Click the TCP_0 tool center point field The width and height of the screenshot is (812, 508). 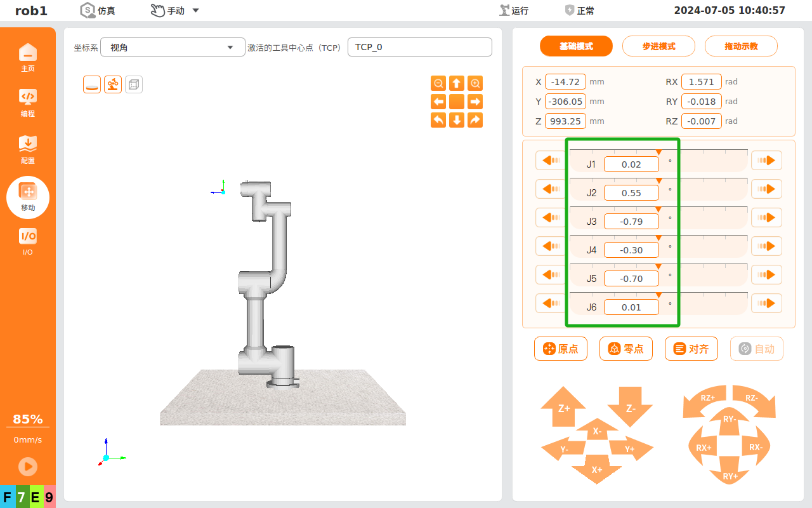tap(420, 47)
